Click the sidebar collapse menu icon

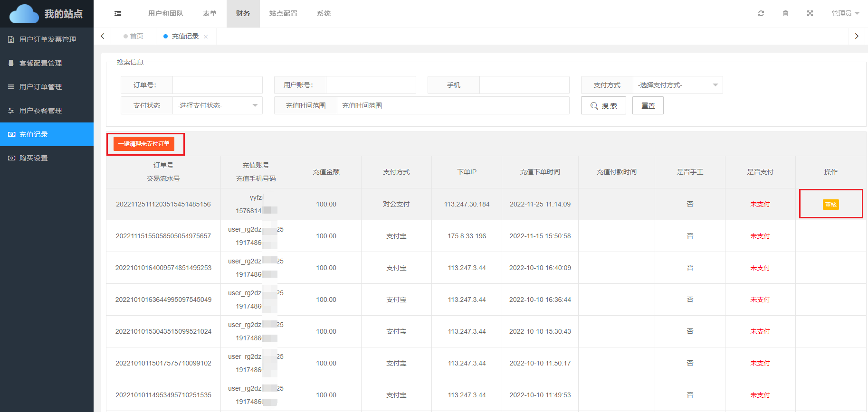(118, 14)
